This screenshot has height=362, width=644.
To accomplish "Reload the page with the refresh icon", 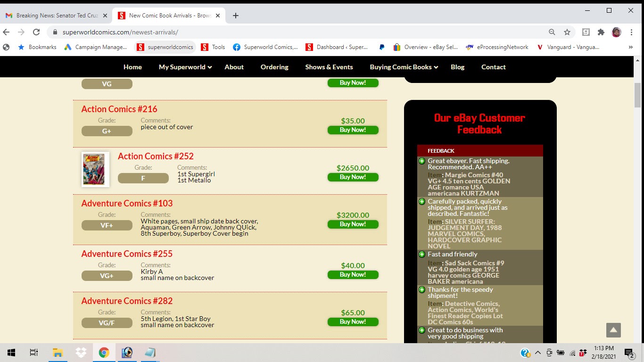I will [x=36, y=32].
